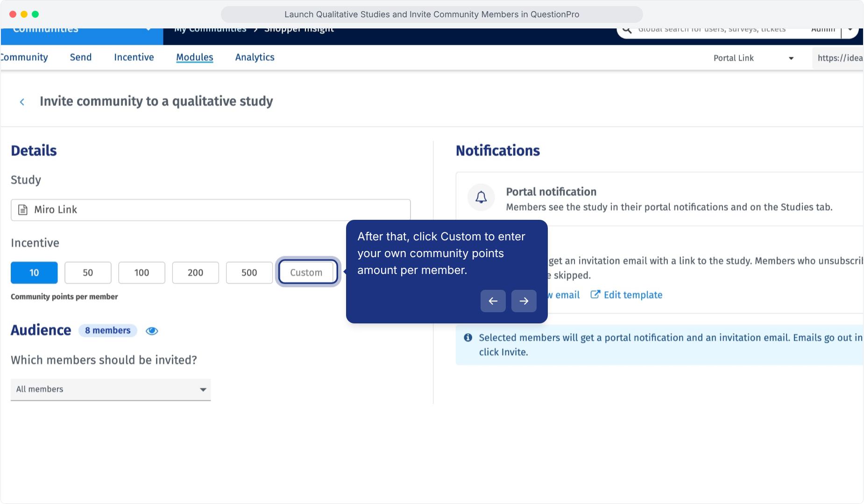Select the 50 points incentive option

tap(88, 273)
